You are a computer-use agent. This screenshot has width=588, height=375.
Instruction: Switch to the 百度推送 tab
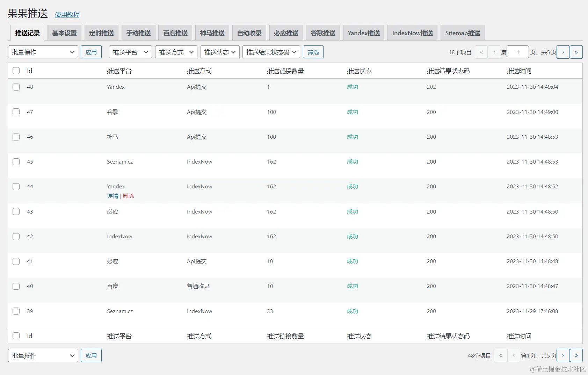[175, 33]
